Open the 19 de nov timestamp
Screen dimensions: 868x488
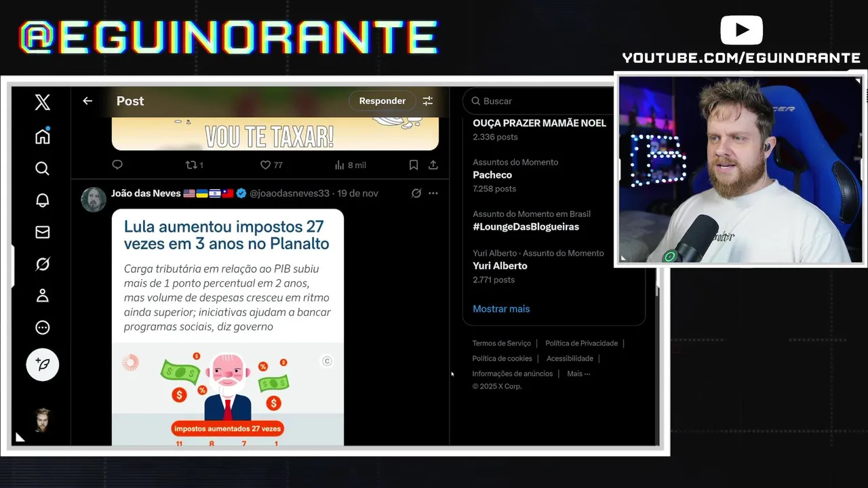[357, 193]
